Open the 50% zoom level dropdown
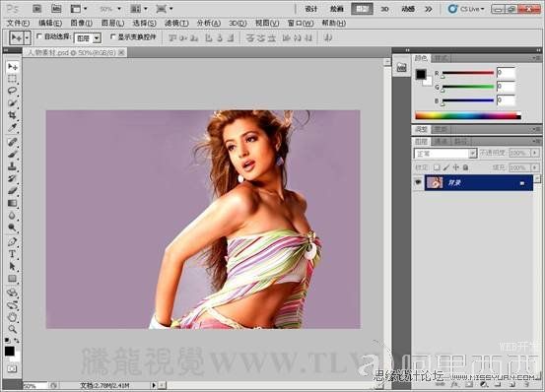Image resolution: width=545 pixels, height=392 pixels. [x=119, y=9]
